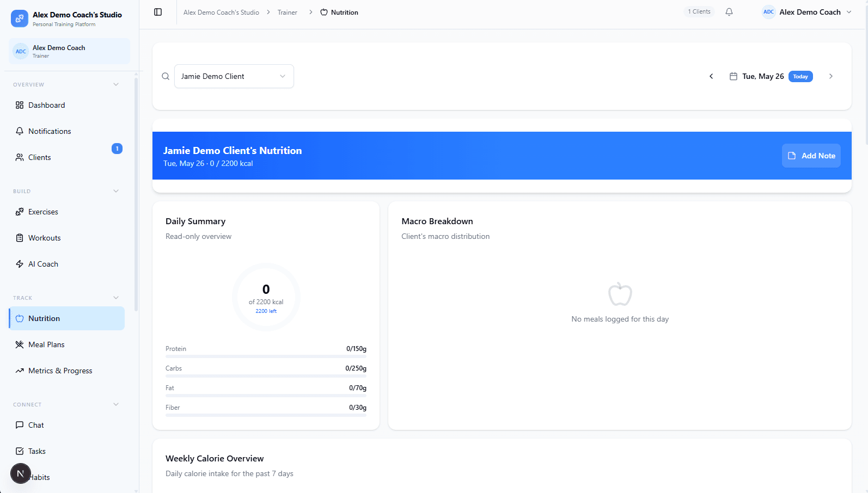This screenshot has height=493, width=868.
Task: Click the Daily Summary heading
Action: [195, 221]
